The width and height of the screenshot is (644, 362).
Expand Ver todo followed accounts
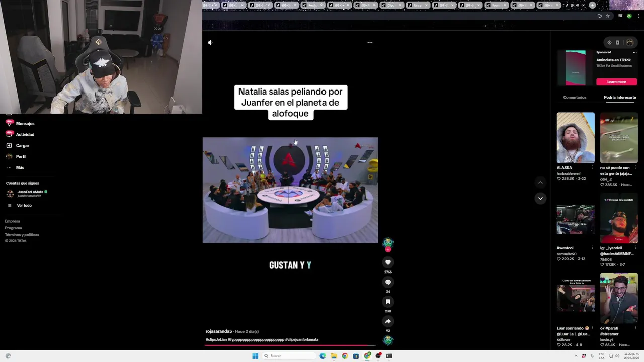click(x=20, y=206)
